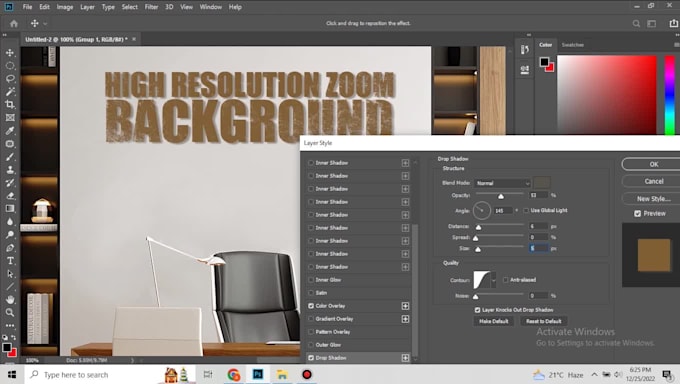Screen dimensions: 680x384
Task: Select the Eyedropper tool
Action: 10,131
